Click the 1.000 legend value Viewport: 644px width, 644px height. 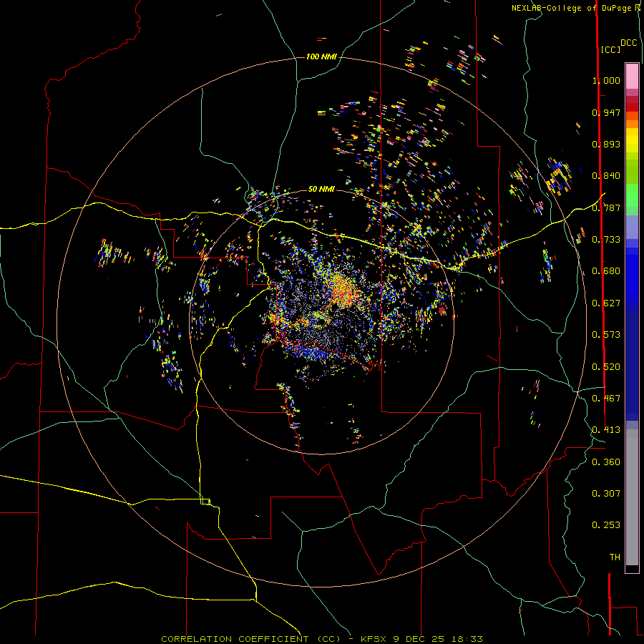[x=606, y=80]
